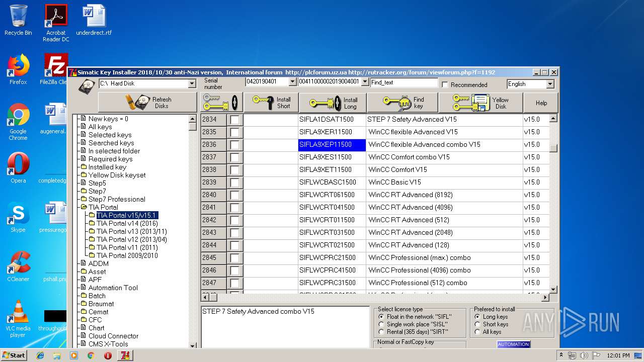This screenshot has width=644, height=362.
Task: Open the English language dropdown
Action: [550, 84]
